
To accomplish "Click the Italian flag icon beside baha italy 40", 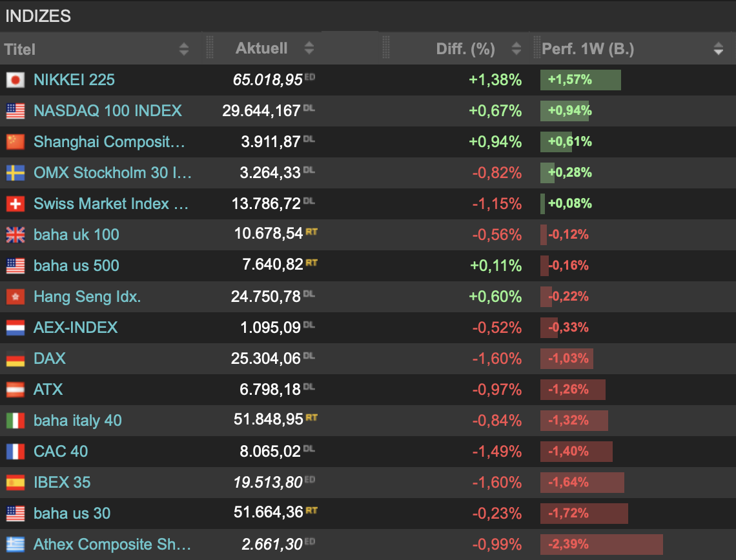I will [x=15, y=421].
